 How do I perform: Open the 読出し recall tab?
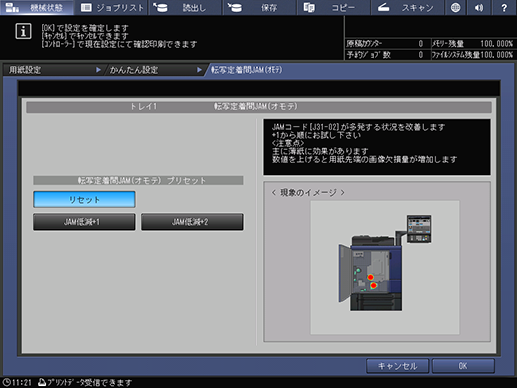pos(185,7)
